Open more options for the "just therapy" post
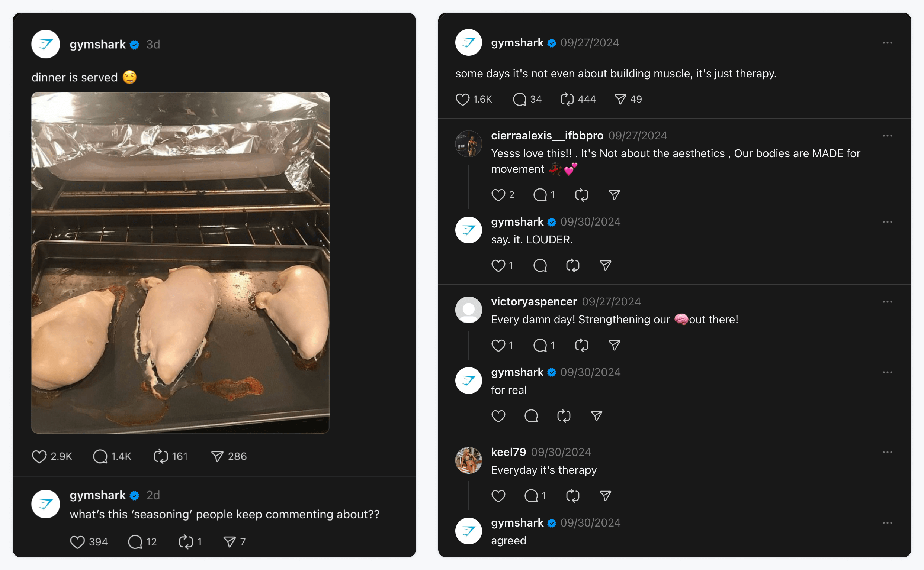This screenshot has width=924, height=570. (888, 43)
